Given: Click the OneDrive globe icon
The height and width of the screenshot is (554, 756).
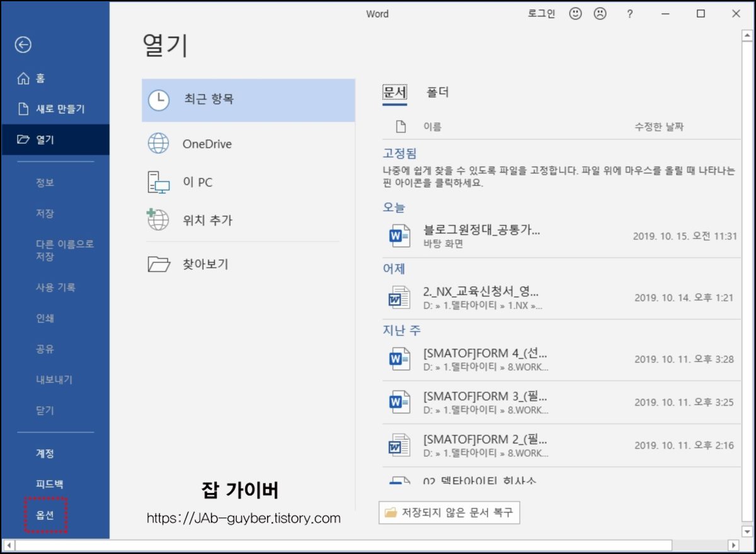Looking at the screenshot, I should tap(159, 144).
